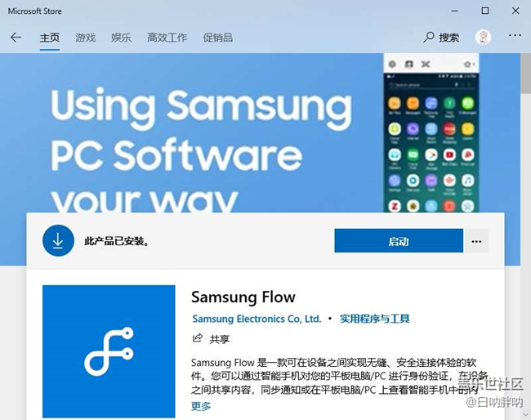This screenshot has width=531, height=420.
Task: Open the user profile avatar
Action: click(x=483, y=38)
